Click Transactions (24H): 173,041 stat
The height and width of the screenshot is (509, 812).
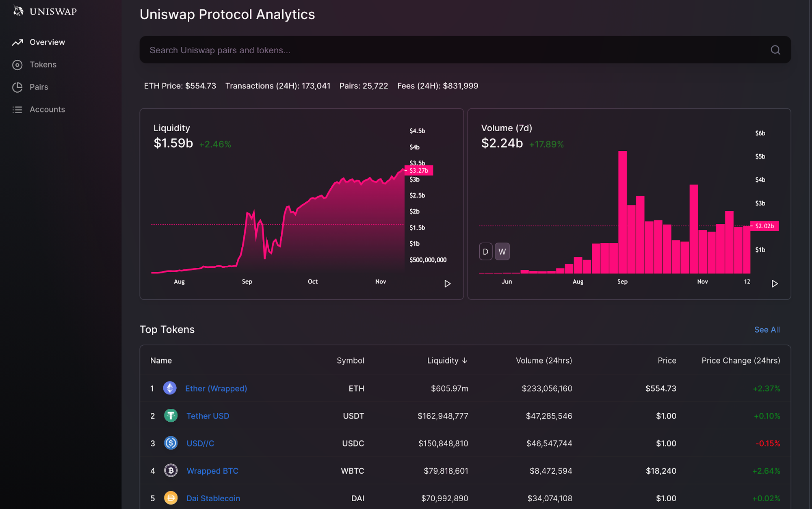coord(278,86)
